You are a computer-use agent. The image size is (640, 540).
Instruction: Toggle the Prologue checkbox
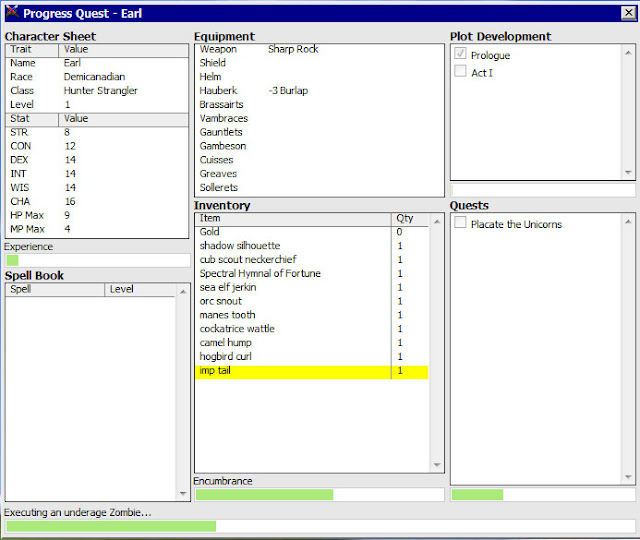pyautogui.click(x=460, y=53)
